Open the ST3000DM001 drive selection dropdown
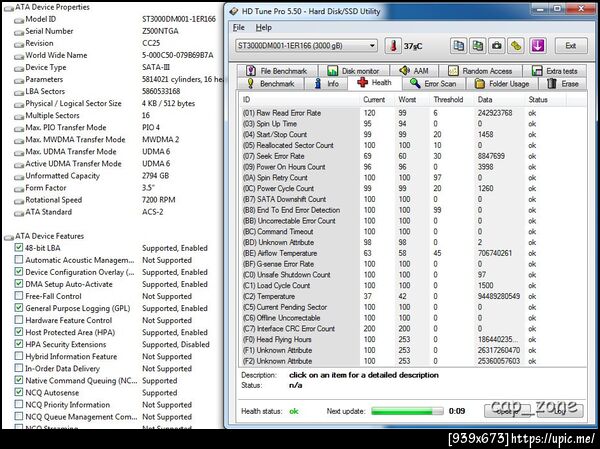600x449 pixels. (306, 46)
